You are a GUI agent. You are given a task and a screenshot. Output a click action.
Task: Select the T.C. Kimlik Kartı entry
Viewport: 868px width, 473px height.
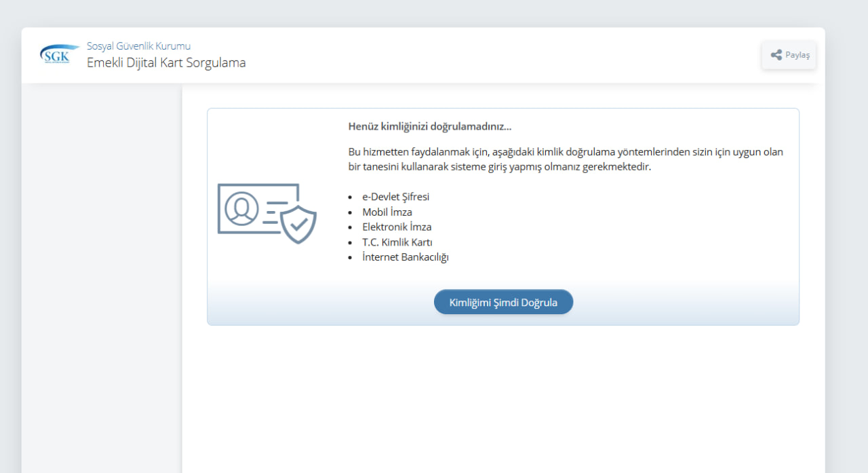point(397,242)
